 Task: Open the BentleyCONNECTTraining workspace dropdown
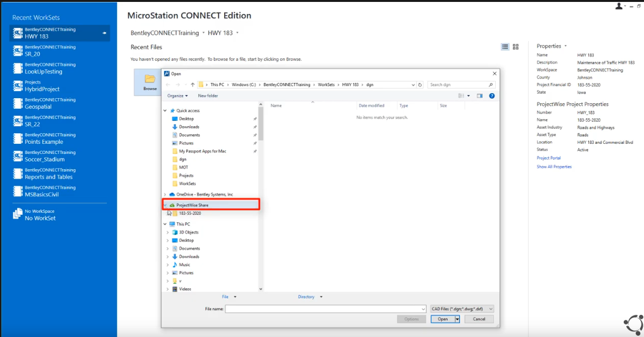pyautogui.click(x=203, y=33)
